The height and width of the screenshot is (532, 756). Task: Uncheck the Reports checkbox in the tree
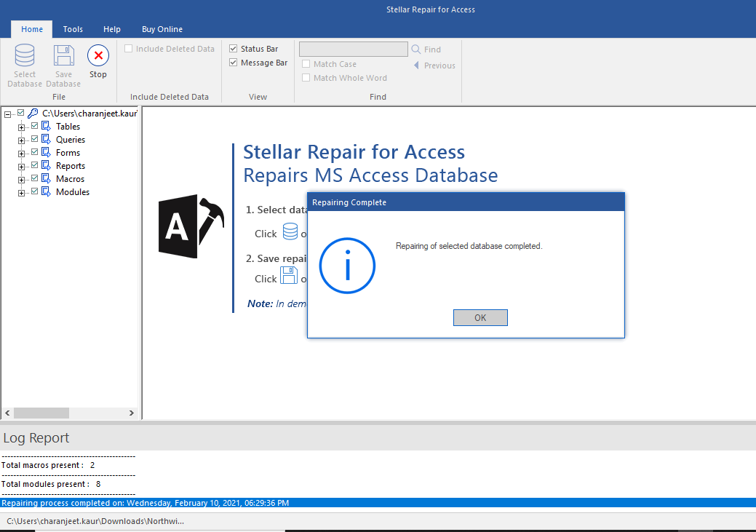coord(35,165)
